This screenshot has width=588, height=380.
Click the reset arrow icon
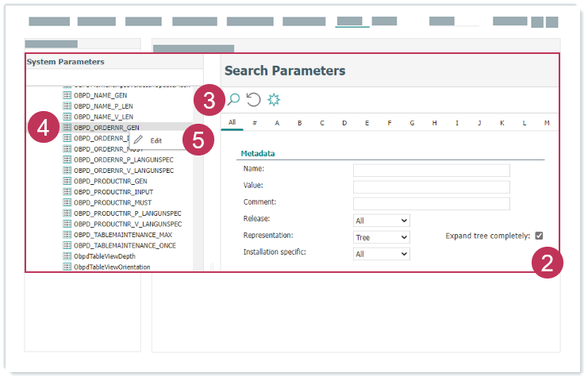(253, 99)
